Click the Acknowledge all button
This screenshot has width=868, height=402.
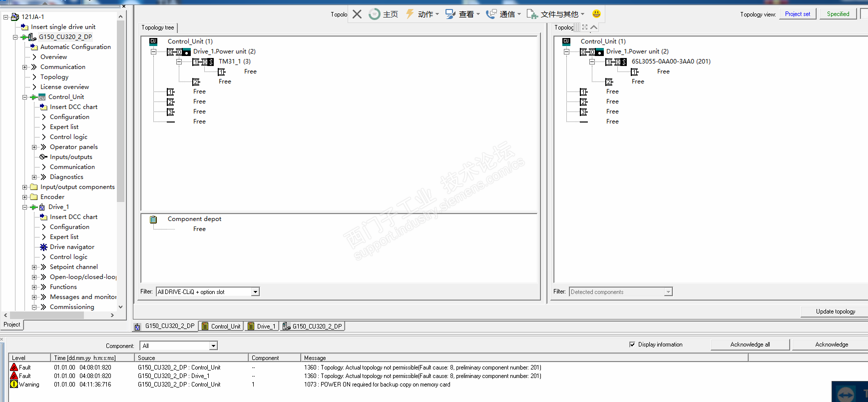click(x=750, y=344)
